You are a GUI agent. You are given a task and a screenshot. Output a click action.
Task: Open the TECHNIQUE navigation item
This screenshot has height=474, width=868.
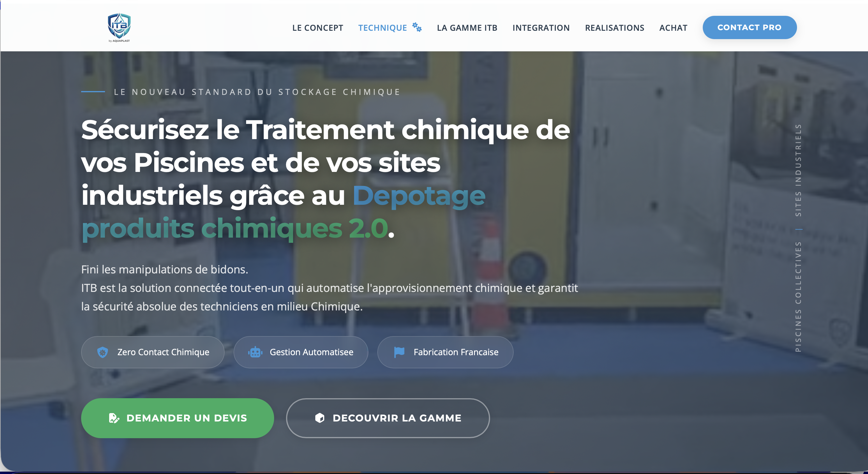click(382, 28)
